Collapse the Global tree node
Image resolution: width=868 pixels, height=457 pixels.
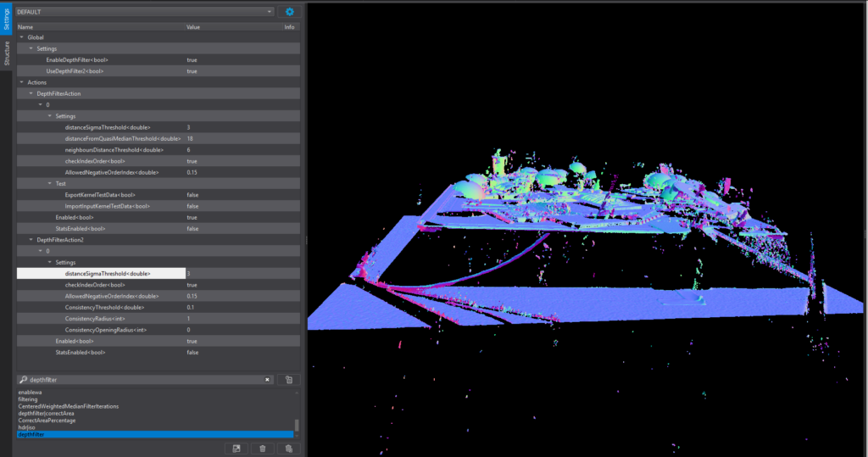[x=21, y=37]
